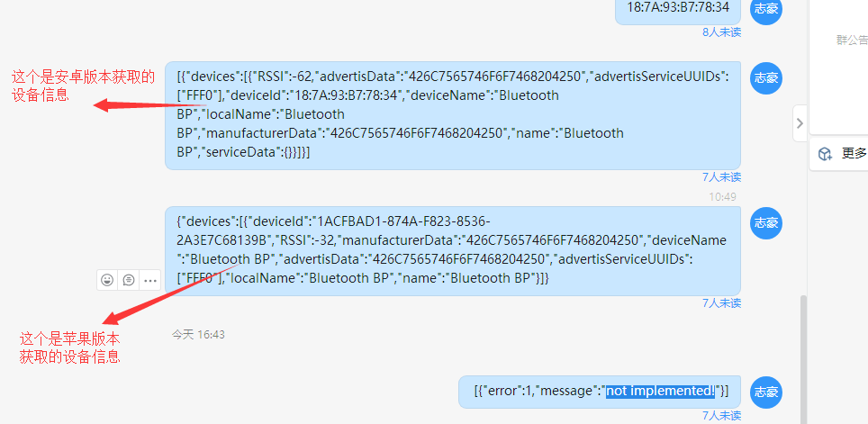
Task: Check 7人未读 under the error message
Action: pyautogui.click(x=721, y=415)
